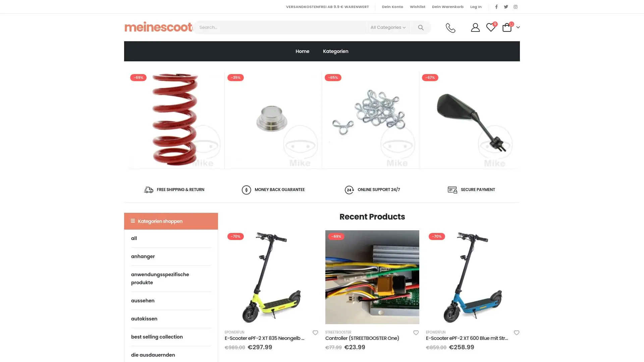Visit the Facebook page icon
Screen dimensions: 644x362
pyautogui.click(x=496, y=7)
